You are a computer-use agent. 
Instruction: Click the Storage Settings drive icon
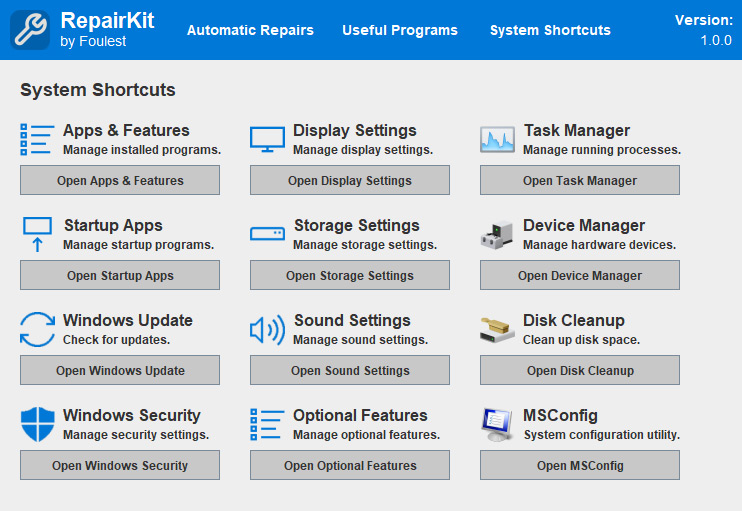click(x=267, y=234)
